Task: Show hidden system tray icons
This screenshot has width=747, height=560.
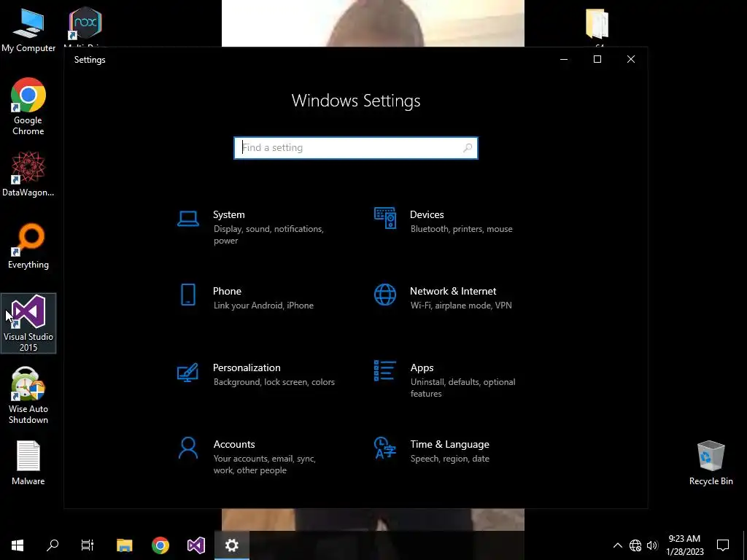Action: point(617,545)
